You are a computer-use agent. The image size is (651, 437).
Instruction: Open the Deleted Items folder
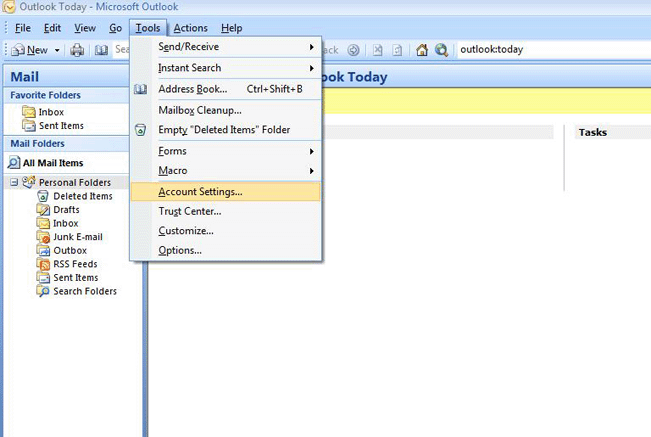pos(83,196)
